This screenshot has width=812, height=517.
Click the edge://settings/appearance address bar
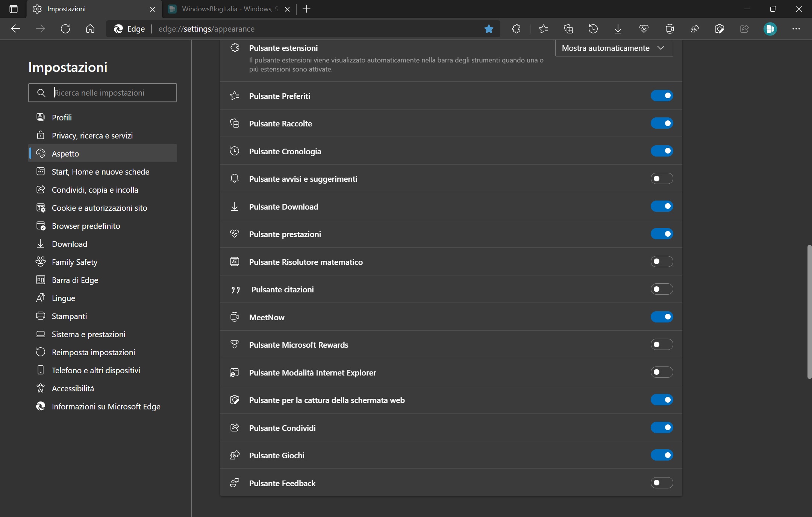(x=303, y=29)
